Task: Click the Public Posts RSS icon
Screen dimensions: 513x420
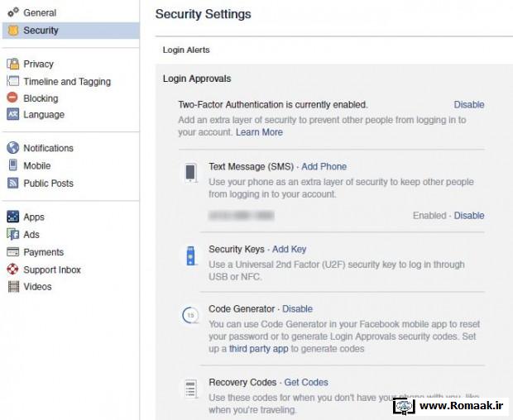Action: tap(12, 183)
